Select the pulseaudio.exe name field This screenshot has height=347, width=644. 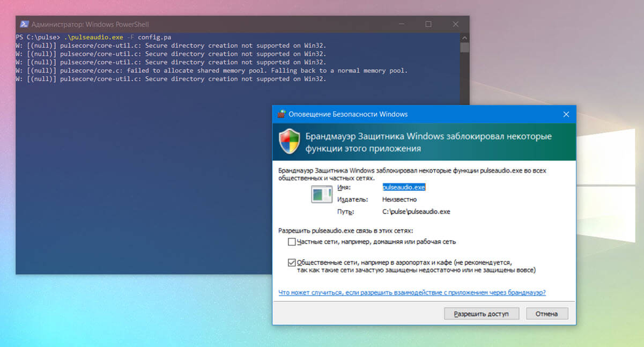[x=404, y=187]
